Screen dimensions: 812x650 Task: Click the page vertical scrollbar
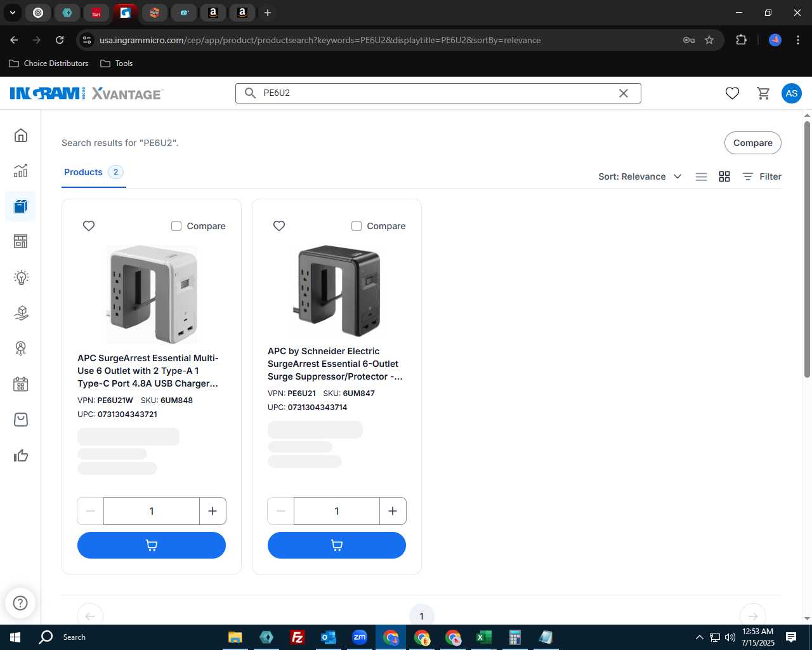pos(807,248)
